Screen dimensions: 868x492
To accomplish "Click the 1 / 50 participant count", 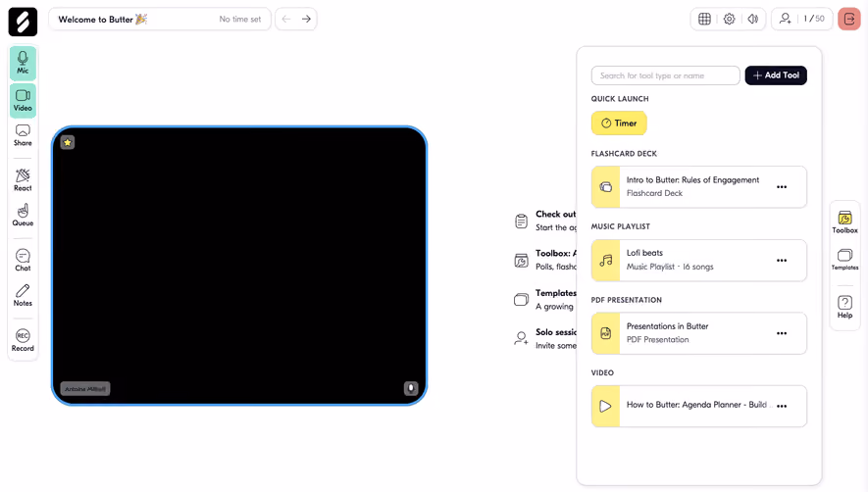I will pos(814,19).
